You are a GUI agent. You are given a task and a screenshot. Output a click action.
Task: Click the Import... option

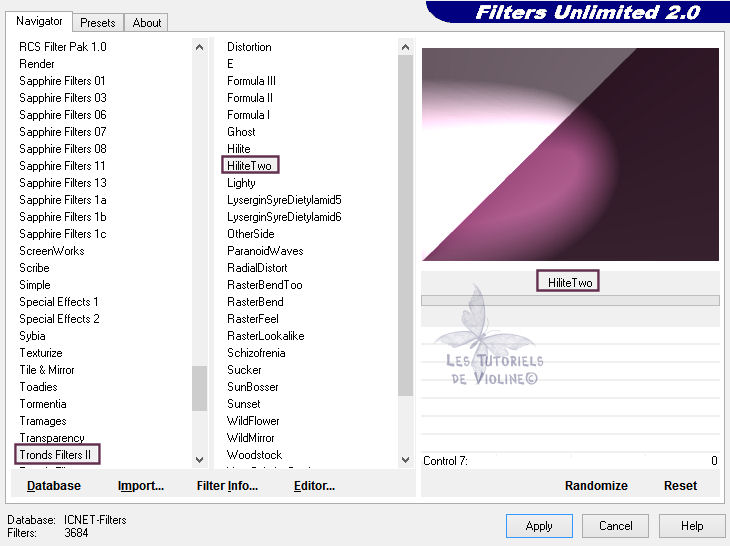coord(141,486)
